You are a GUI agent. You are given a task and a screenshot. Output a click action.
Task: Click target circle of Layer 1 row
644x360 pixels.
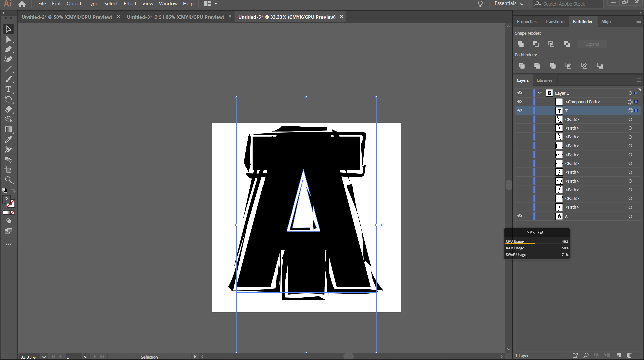coord(630,93)
